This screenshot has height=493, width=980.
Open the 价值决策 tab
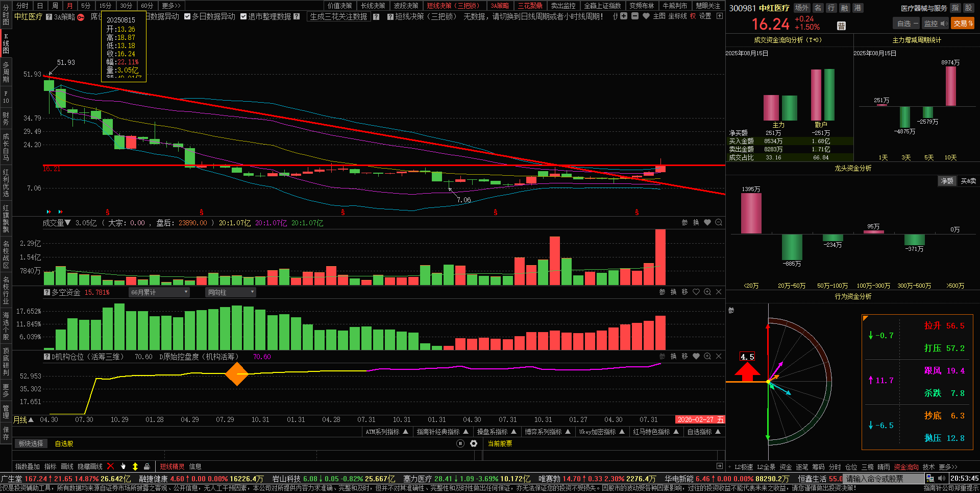pos(340,6)
